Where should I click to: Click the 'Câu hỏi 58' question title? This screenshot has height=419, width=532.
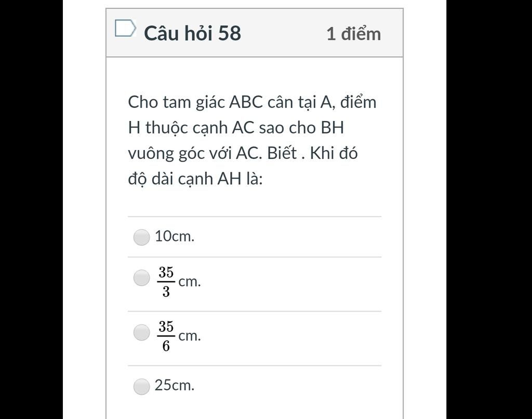(x=192, y=33)
